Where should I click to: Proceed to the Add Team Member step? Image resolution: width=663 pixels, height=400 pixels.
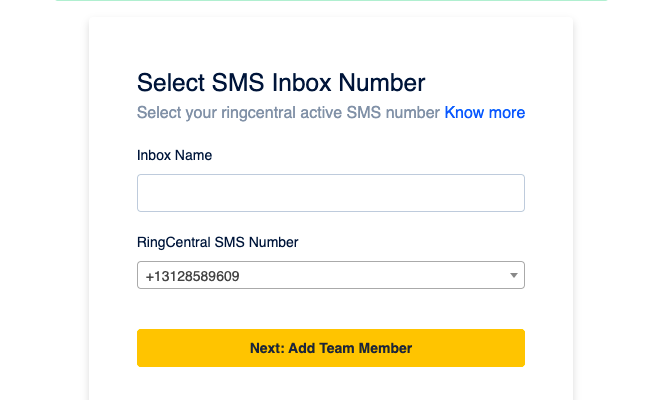330,348
